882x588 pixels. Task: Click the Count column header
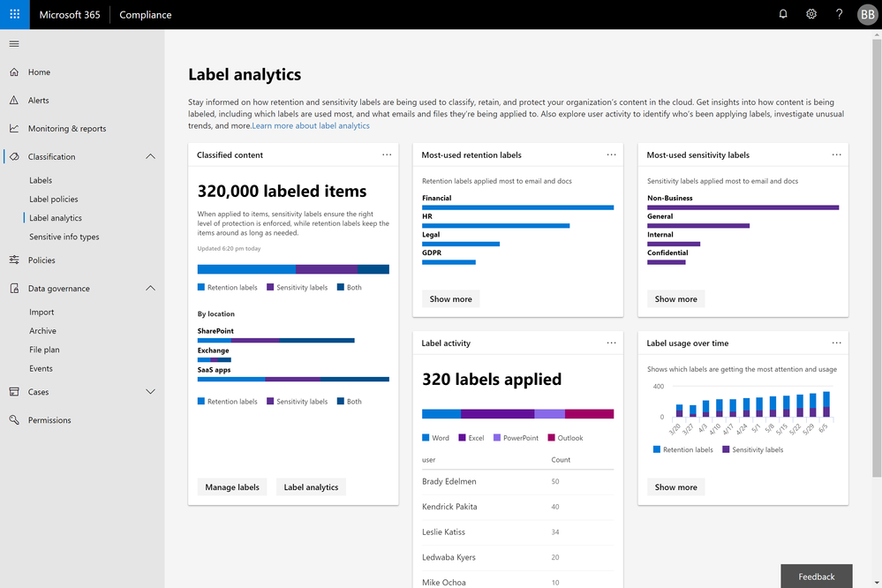coord(561,460)
